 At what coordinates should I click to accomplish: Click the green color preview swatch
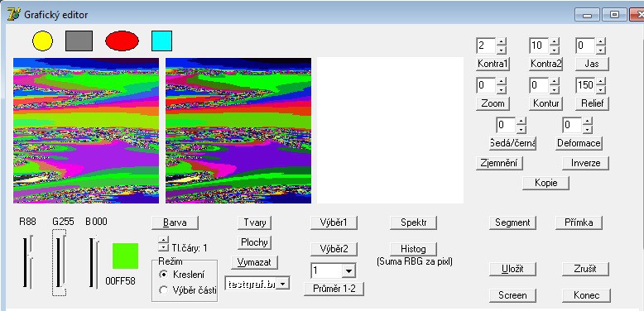pos(125,256)
